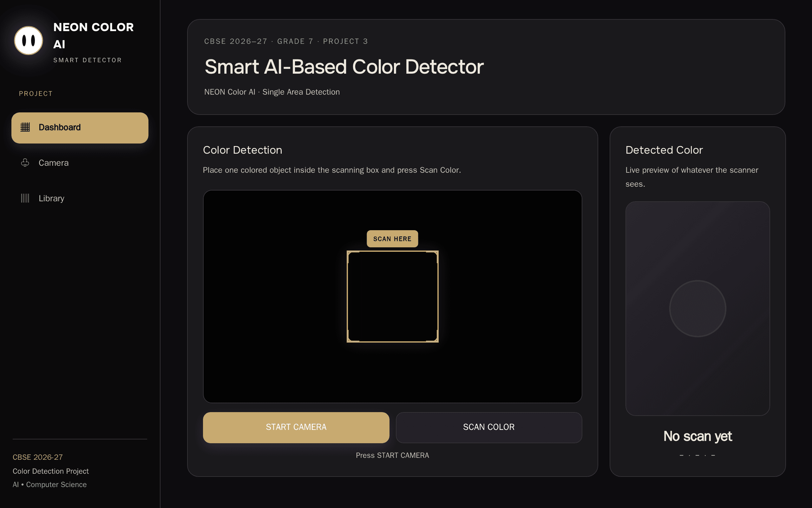The height and width of the screenshot is (508, 812).
Task: Click the 'CBSE 2026-27' footer text
Action: pyautogui.click(x=37, y=457)
